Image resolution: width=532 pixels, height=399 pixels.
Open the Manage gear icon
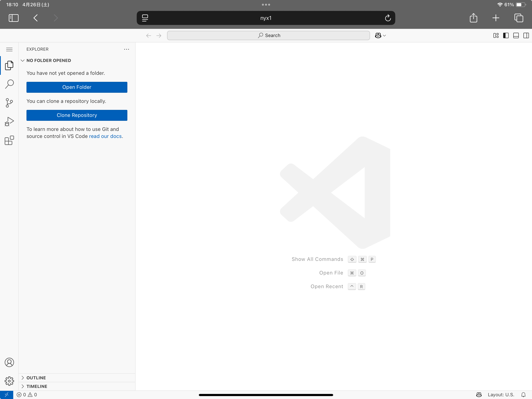point(9,381)
